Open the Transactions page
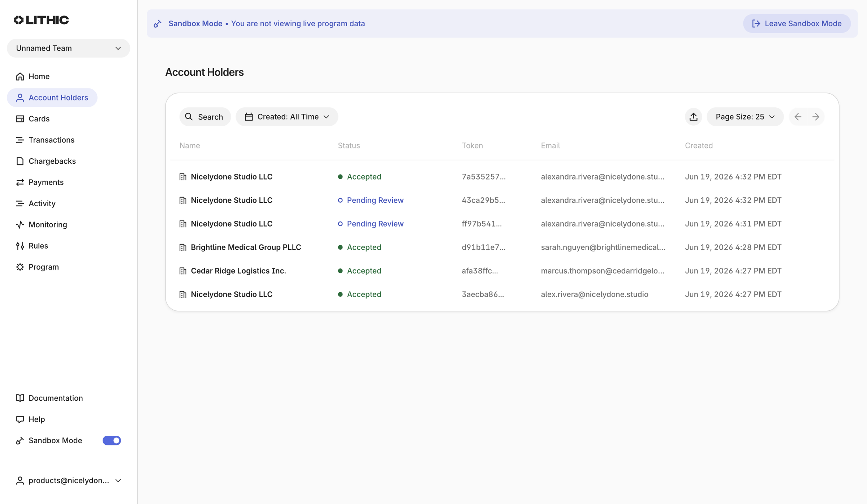Image resolution: width=867 pixels, height=504 pixels. pyautogui.click(x=51, y=140)
